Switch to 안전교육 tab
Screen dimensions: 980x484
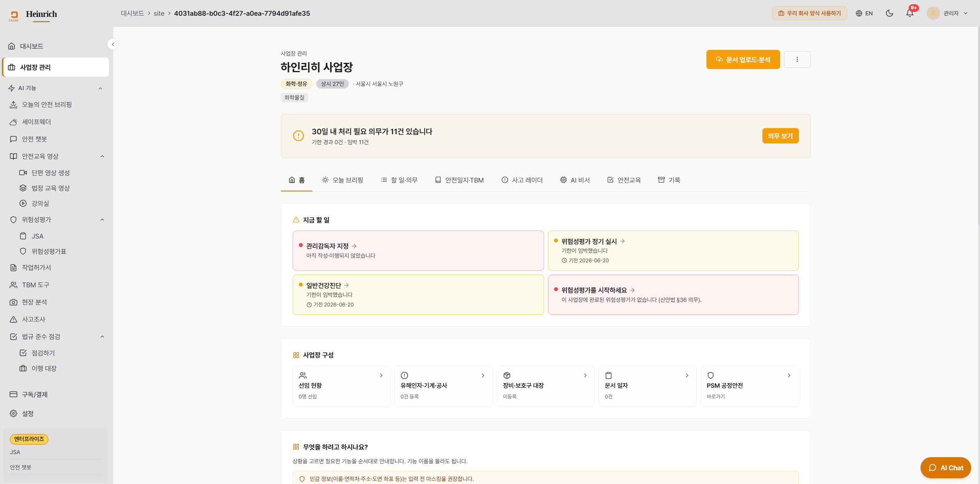click(624, 180)
